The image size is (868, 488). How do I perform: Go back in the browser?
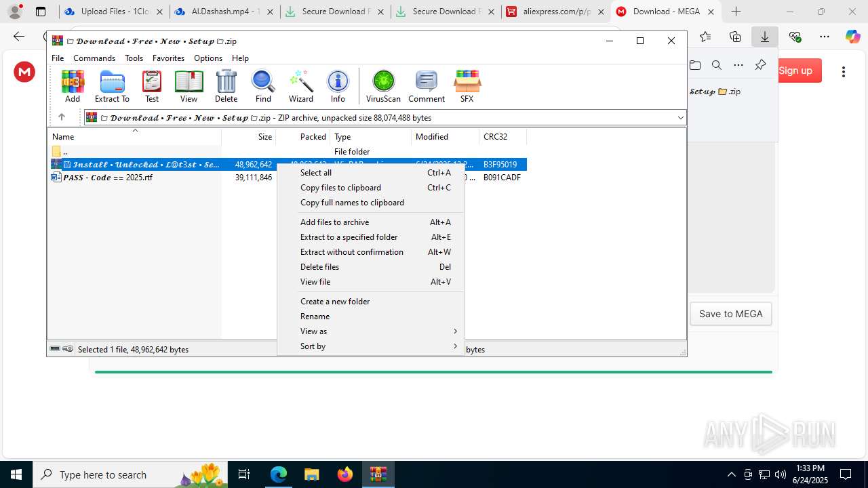pos(19,37)
